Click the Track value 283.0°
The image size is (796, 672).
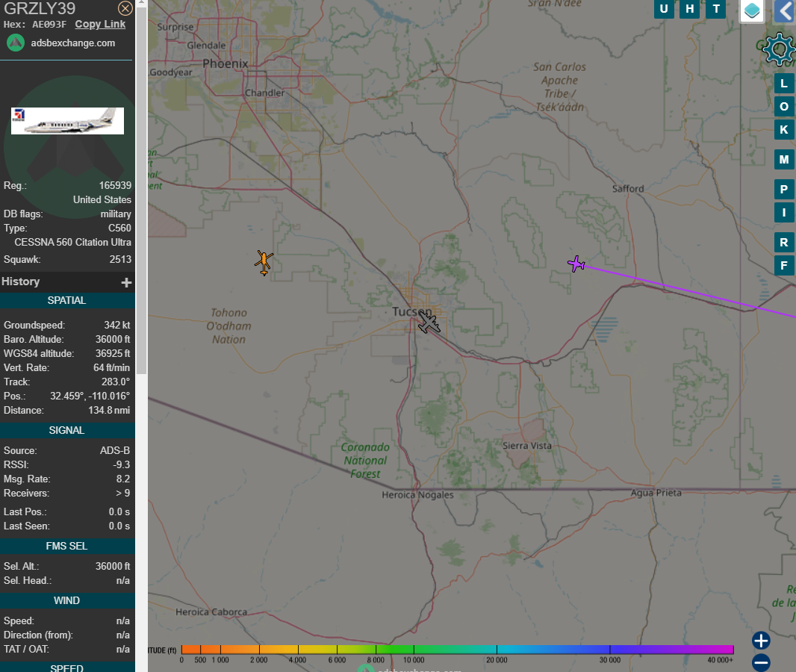click(x=116, y=382)
